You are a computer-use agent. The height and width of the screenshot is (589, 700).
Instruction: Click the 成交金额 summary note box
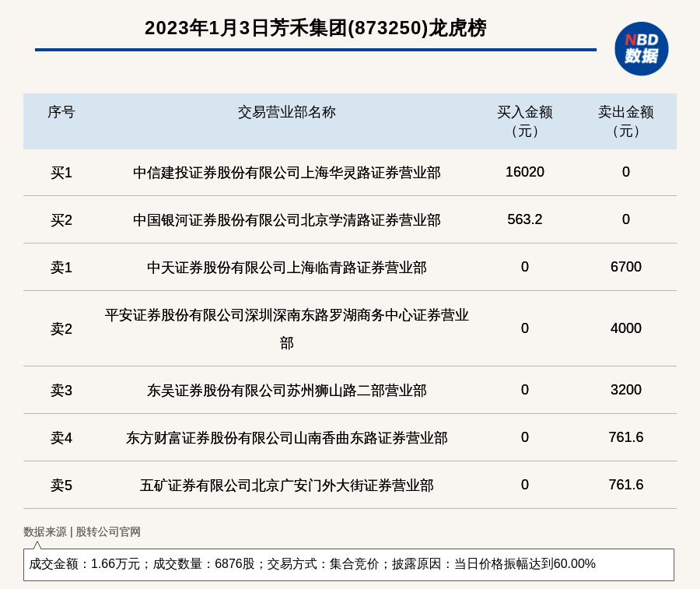(x=348, y=564)
